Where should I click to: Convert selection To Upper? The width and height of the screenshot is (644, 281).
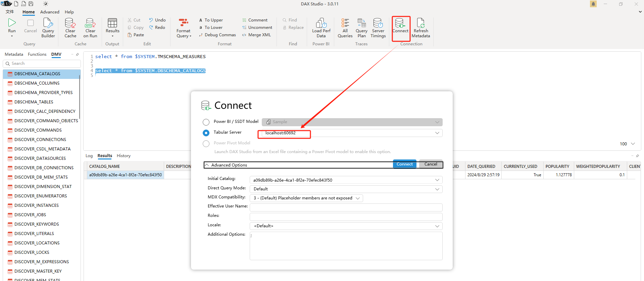click(211, 20)
